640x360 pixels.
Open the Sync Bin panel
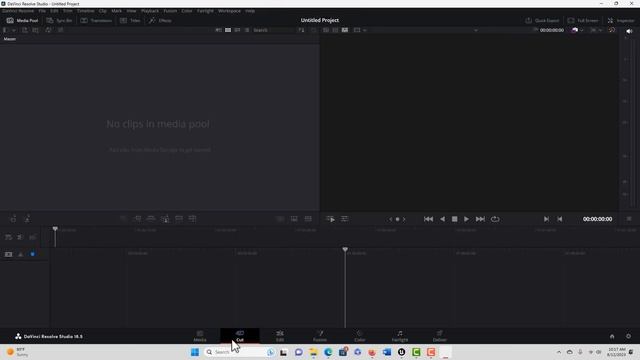pyautogui.click(x=59, y=20)
